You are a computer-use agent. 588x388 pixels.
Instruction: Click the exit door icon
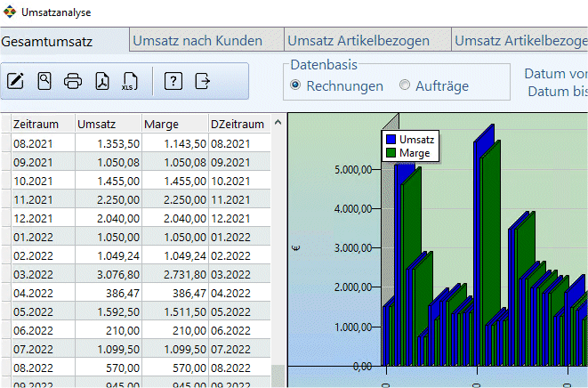tap(203, 81)
